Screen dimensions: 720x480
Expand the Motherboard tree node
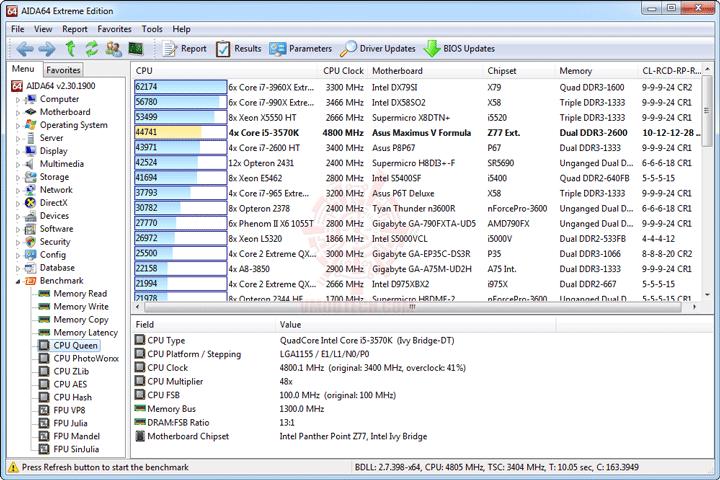(18, 113)
